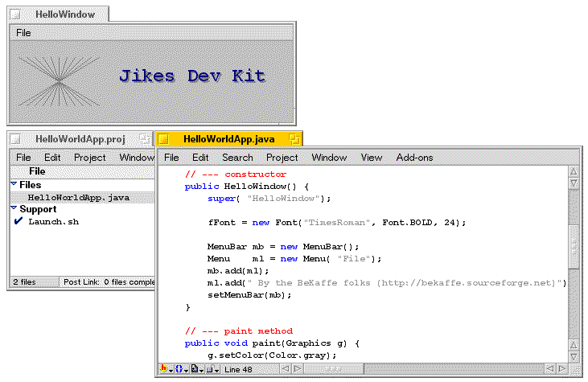Toggle the checkmark next to Launch.sh
The image size is (588, 382).
coord(18,221)
